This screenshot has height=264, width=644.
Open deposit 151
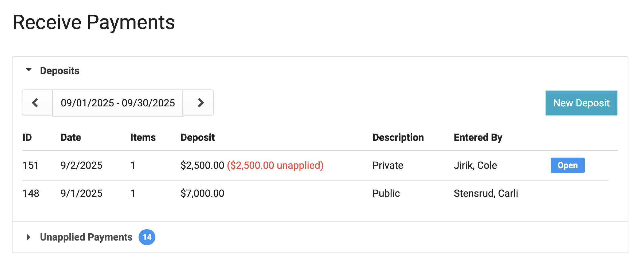point(567,165)
